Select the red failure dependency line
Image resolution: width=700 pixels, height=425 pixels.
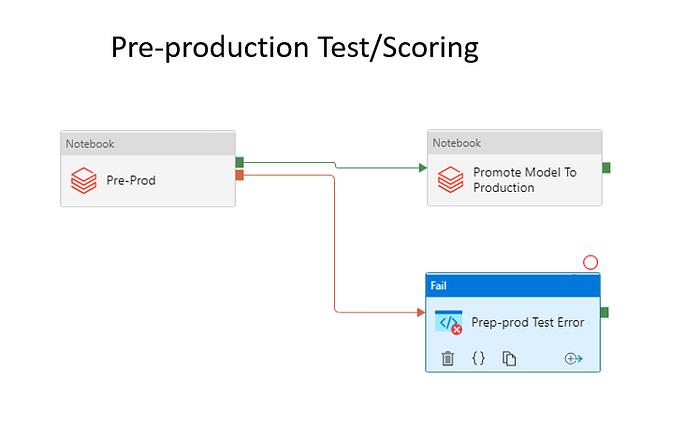click(334, 243)
